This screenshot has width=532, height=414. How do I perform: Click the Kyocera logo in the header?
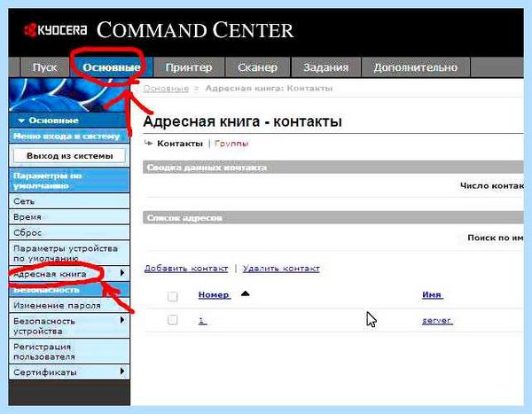tap(56, 30)
